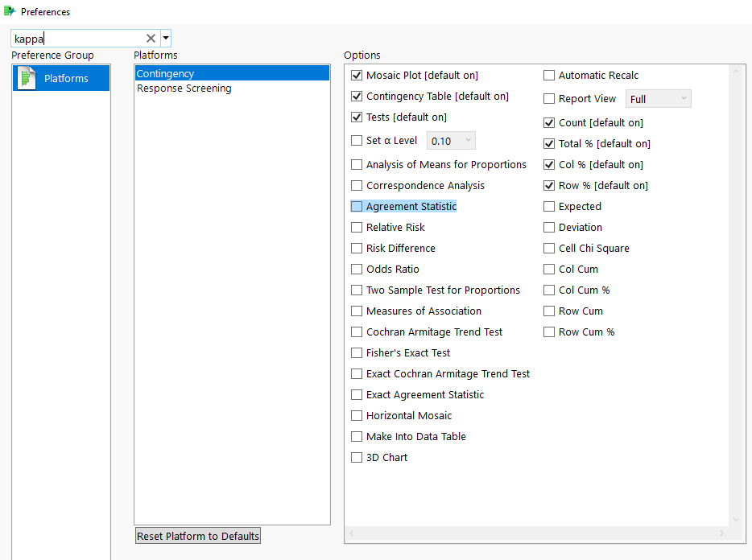Disable the Row % checkbox
Screen dimensions: 752x560
[549, 186]
